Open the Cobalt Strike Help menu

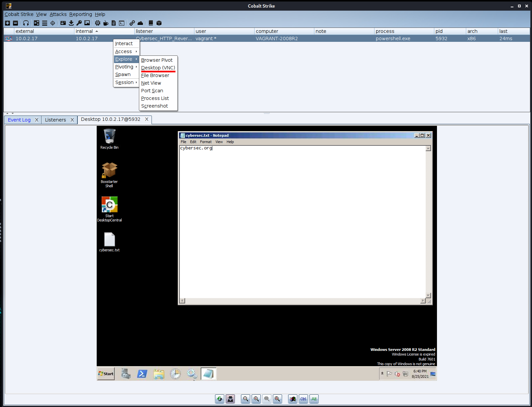point(100,14)
